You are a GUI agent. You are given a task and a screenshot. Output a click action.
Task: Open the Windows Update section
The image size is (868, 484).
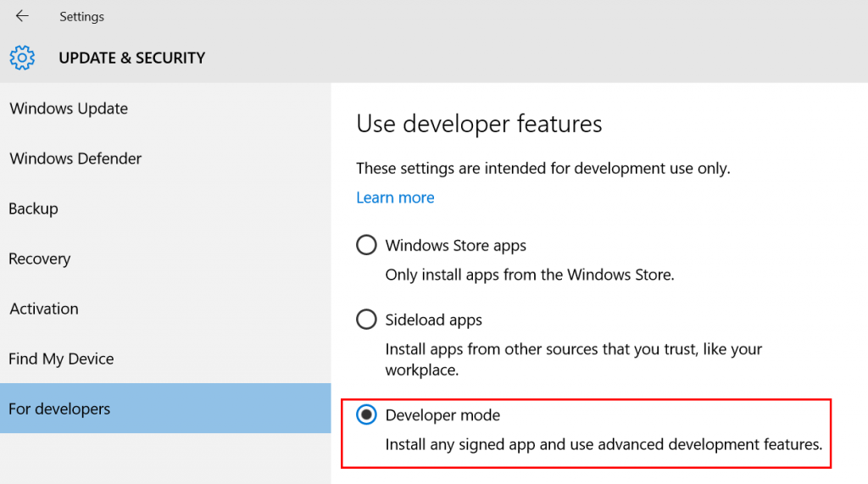(x=69, y=108)
